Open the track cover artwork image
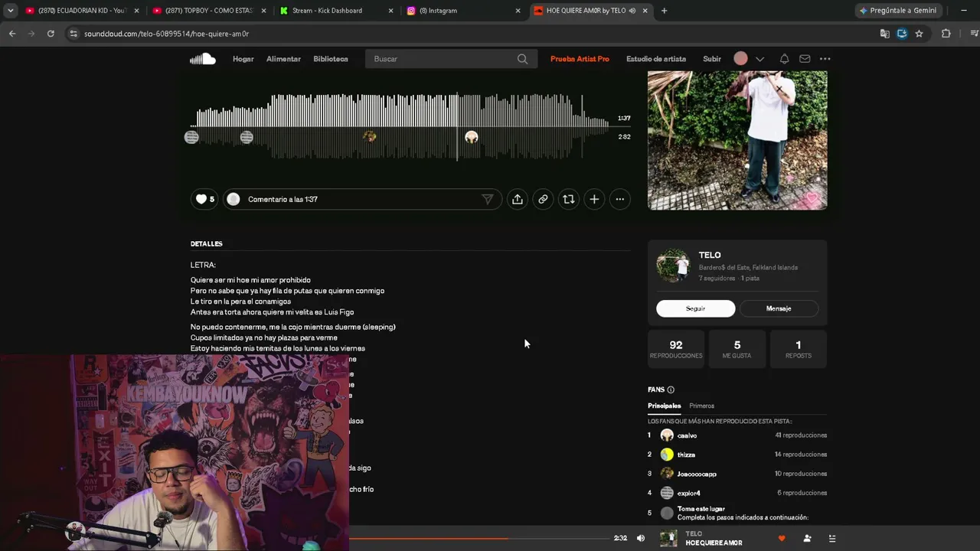980x551 pixels. point(737,140)
